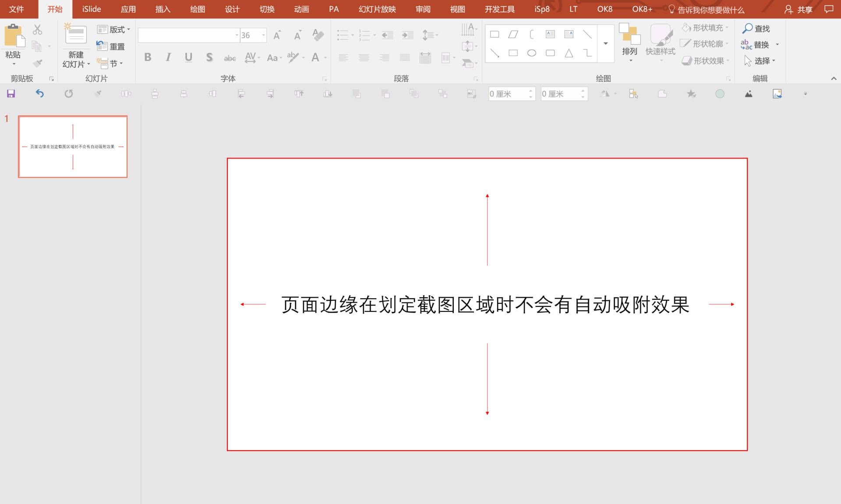
Task: Toggle align text right
Action: [385, 57]
